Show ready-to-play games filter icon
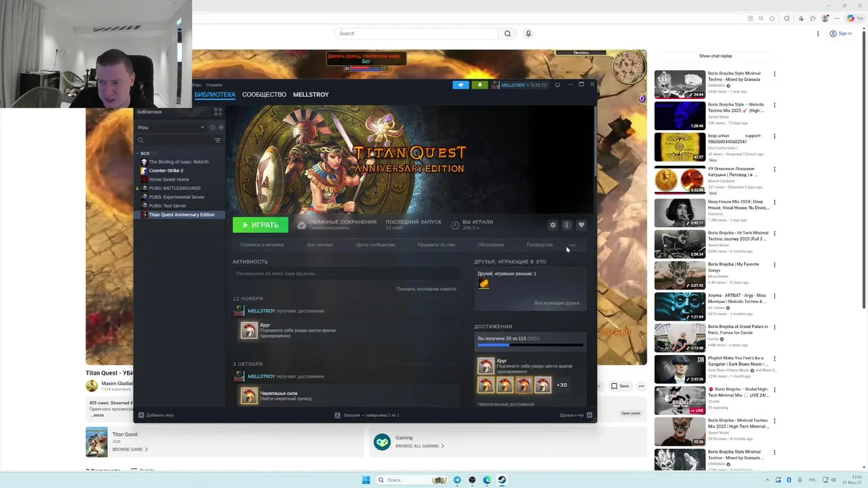The width and height of the screenshot is (868, 488). coord(221,127)
